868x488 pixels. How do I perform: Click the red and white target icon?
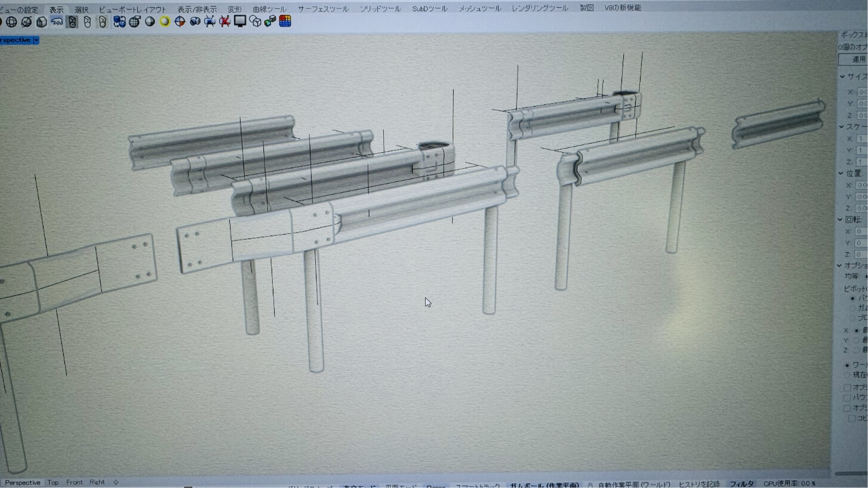tap(180, 21)
